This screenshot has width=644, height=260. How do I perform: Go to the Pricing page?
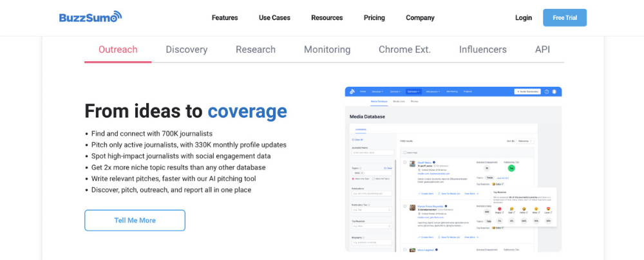[374, 17]
